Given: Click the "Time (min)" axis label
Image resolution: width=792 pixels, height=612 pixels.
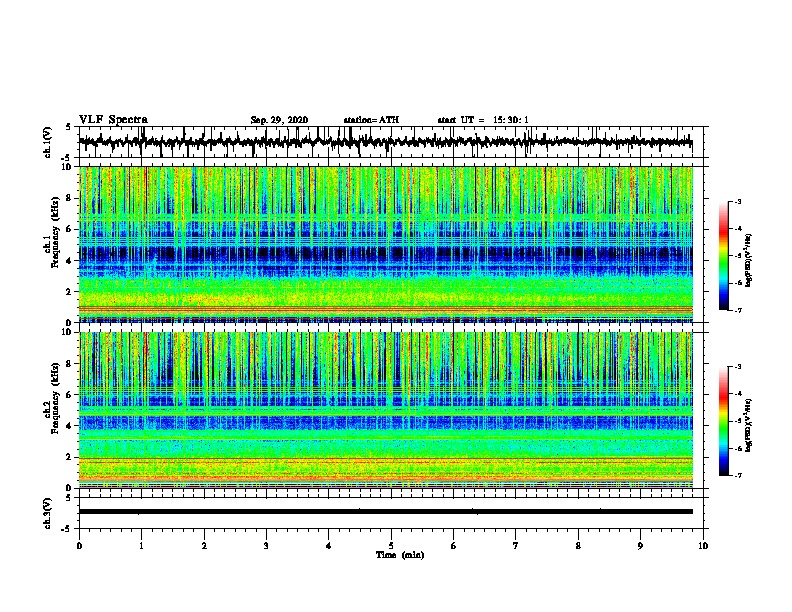Looking at the screenshot, I should pos(400,555).
